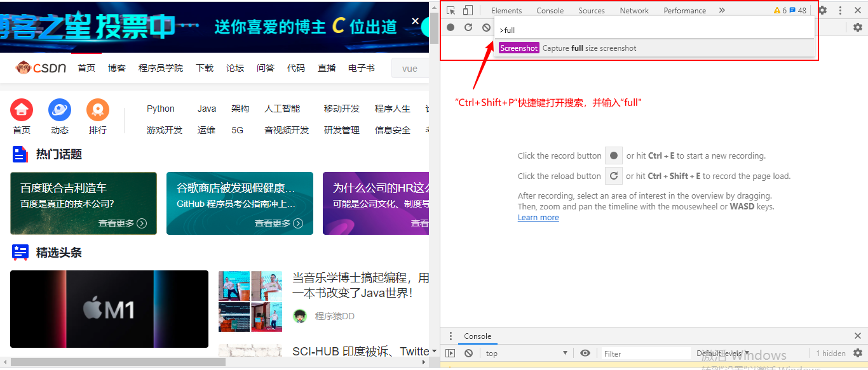Click the 1 hidden messages label

(831, 353)
